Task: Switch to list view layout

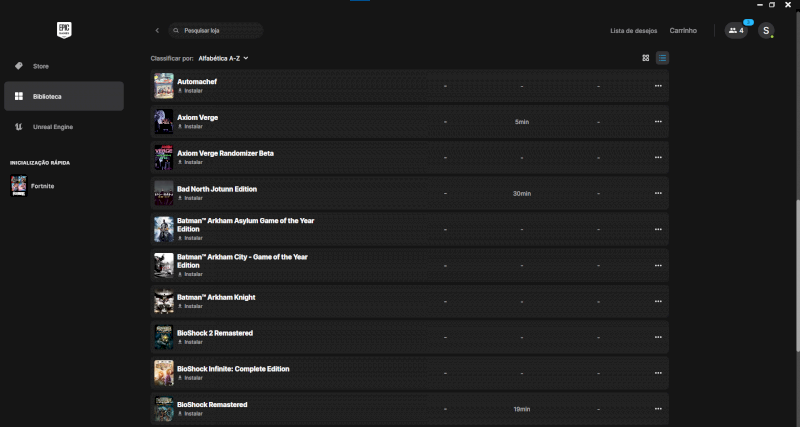Action: pos(663,58)
